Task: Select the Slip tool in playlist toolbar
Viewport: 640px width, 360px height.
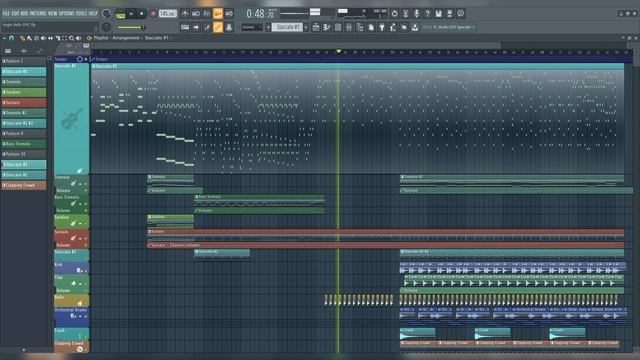Action: [50, 38]
